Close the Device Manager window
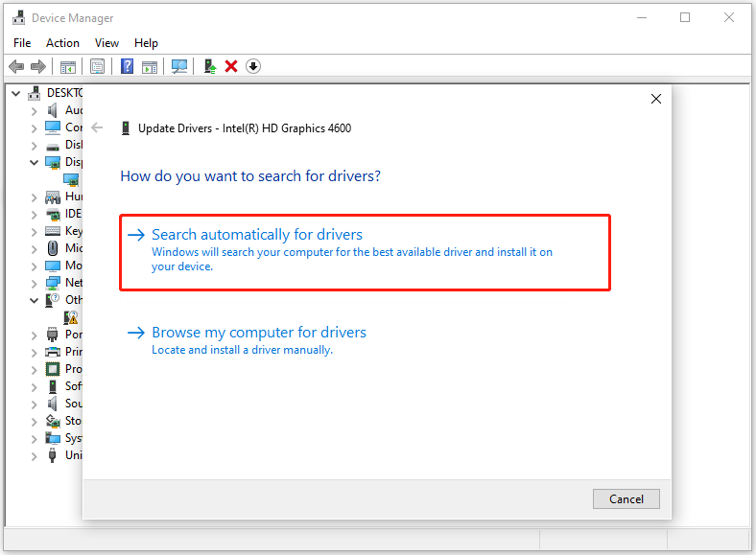This screenshot has height=555, width=756. [x=729, y=18]
